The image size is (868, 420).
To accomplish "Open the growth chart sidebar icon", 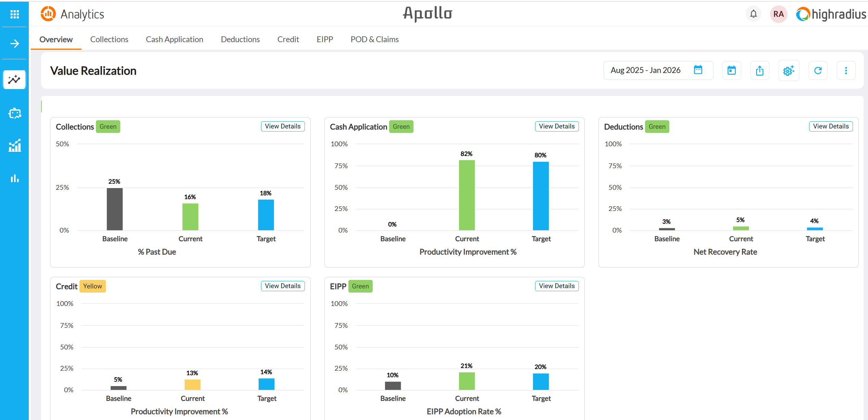I will [14, 146].
